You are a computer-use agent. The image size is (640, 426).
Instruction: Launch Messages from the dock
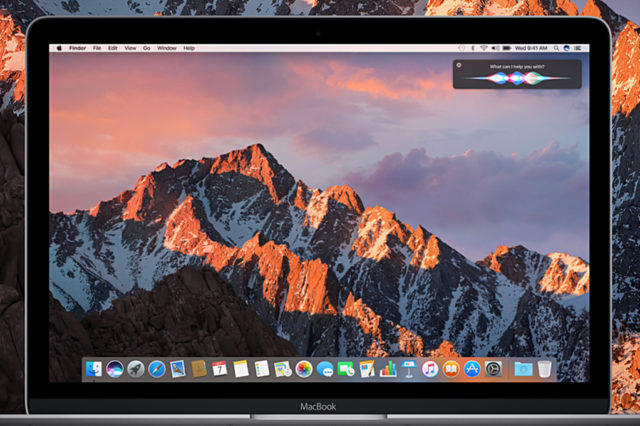(325, 369)
